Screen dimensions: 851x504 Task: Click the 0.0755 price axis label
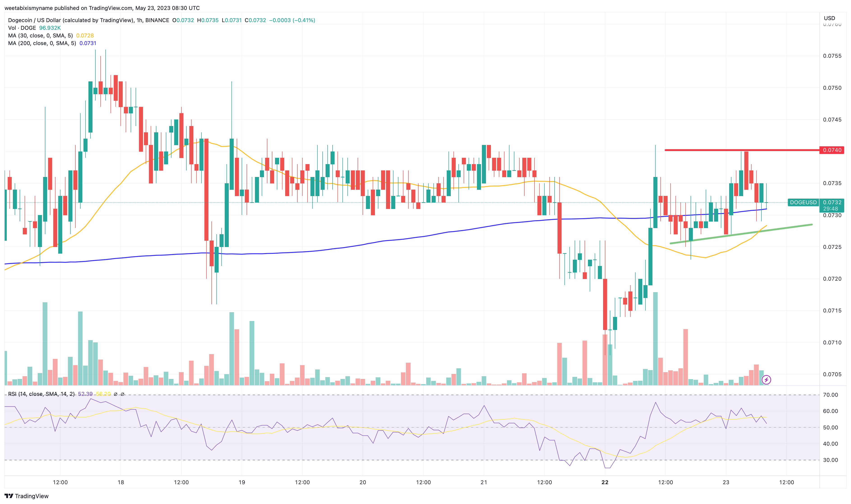(x=832, y=56)
